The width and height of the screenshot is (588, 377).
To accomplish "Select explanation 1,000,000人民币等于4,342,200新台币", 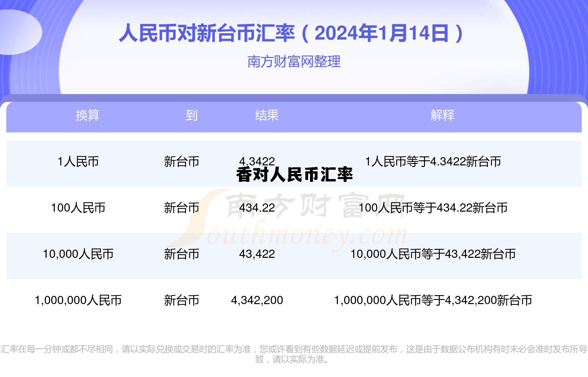I will (x=434, y=301).
